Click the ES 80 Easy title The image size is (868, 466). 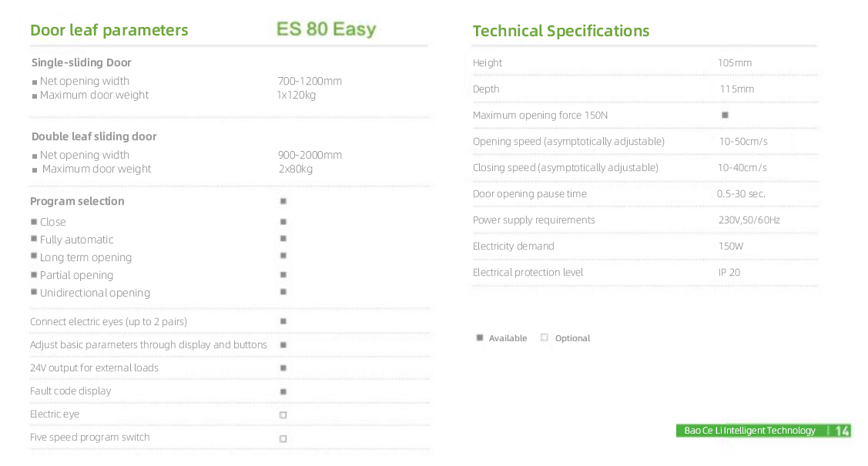pyautogui.click(x=326, y=29)
